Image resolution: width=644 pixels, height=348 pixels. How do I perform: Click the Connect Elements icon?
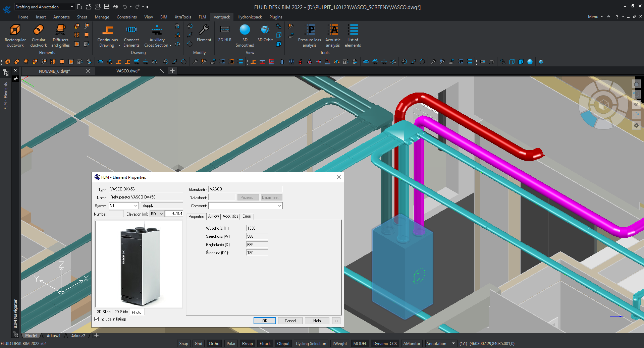pos(131,35)
